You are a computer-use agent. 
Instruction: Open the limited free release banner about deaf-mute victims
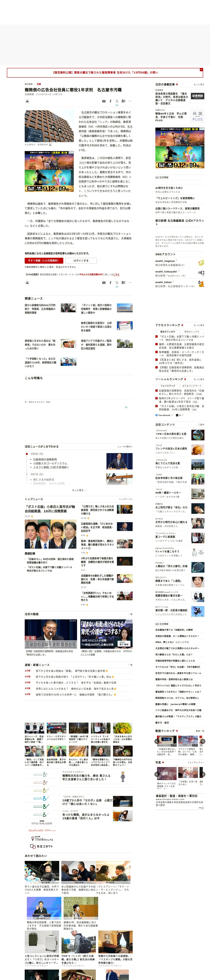click(105, 72)
